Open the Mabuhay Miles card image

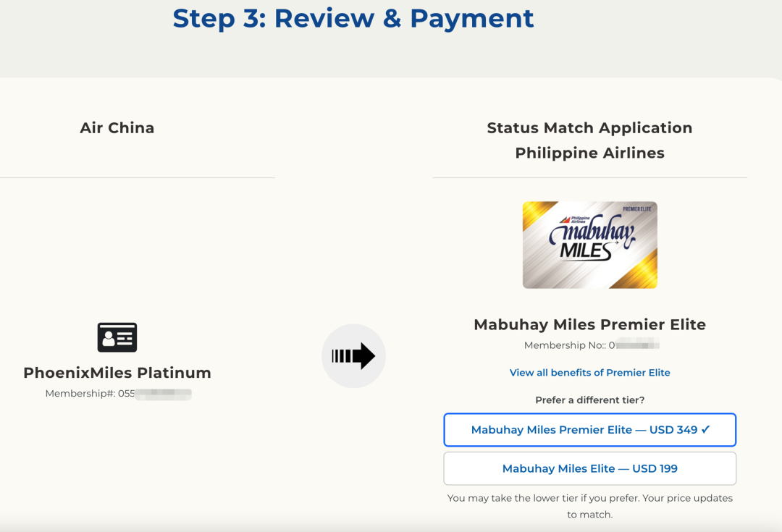click(x=589, y=245)
